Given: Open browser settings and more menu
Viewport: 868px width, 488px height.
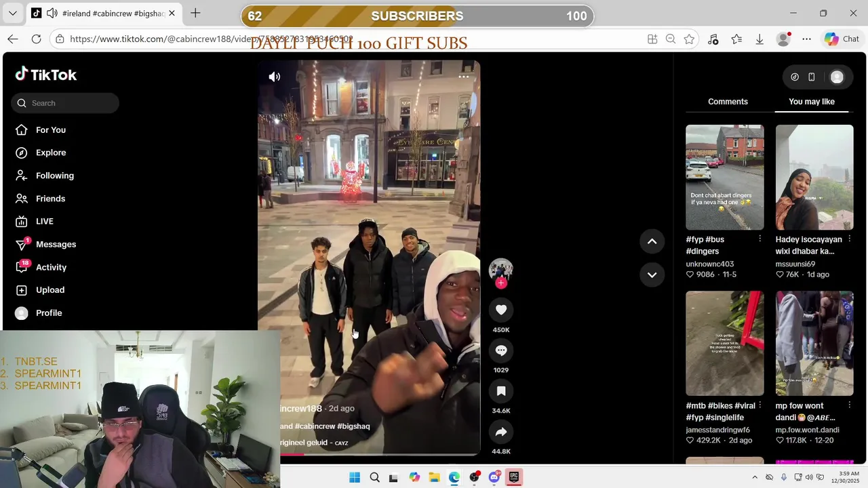Looking at the screenshot, I should click(x=806, y=39).
